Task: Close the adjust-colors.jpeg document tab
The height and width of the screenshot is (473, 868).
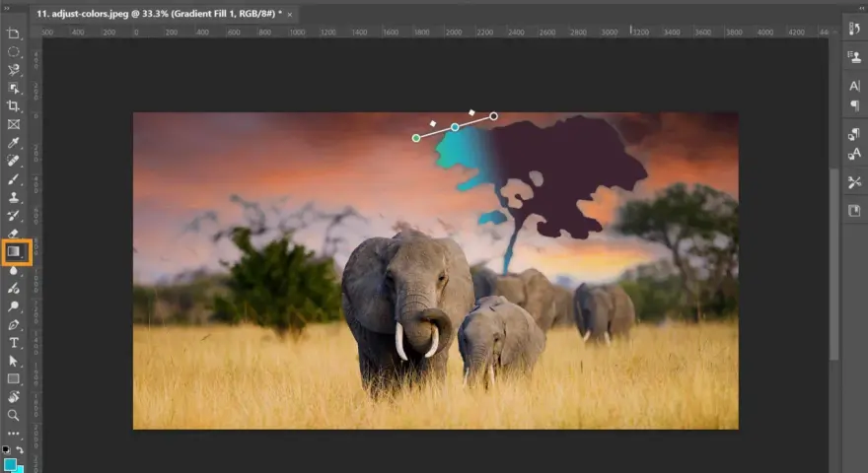Action: click(290, 15)
